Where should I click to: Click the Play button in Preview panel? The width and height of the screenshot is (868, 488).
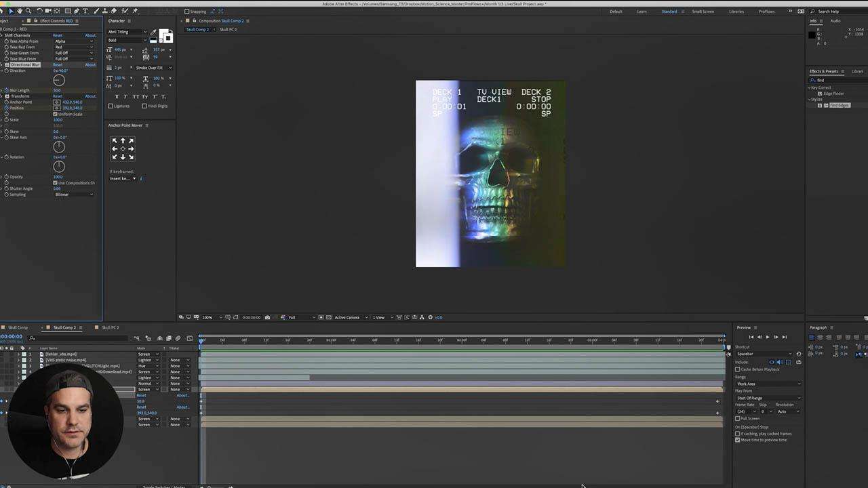click(768, 337)
